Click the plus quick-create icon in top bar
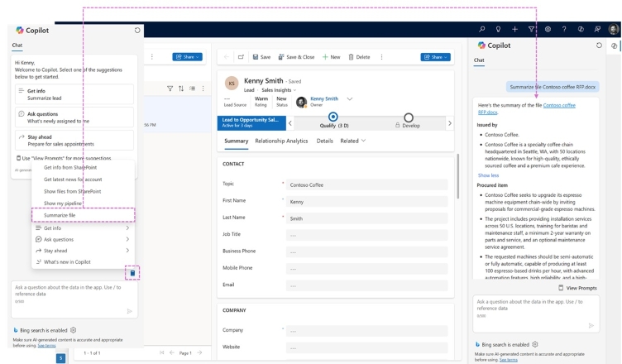This screenshot has height=364, width=622. click(x=514, y=29)
